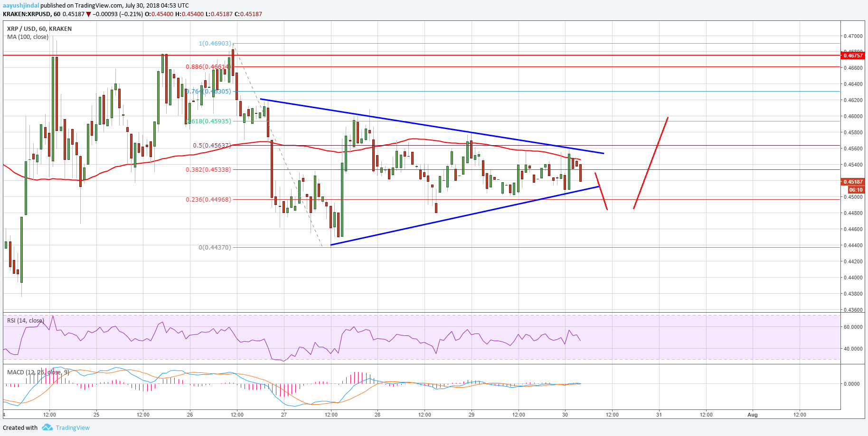The width and height of the screenshot is (868, 436).
Task: Click the header closing value C:0.45187
Action: (248, 14)
